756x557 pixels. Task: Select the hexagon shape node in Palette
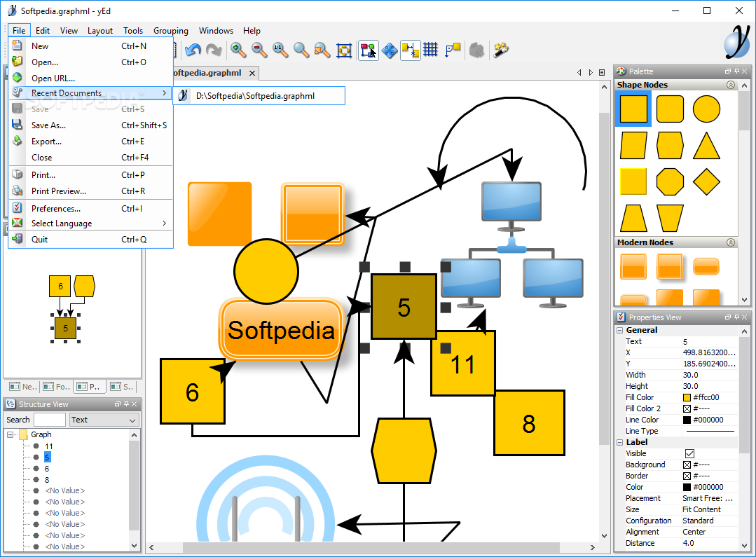click(x=670, y=145)
